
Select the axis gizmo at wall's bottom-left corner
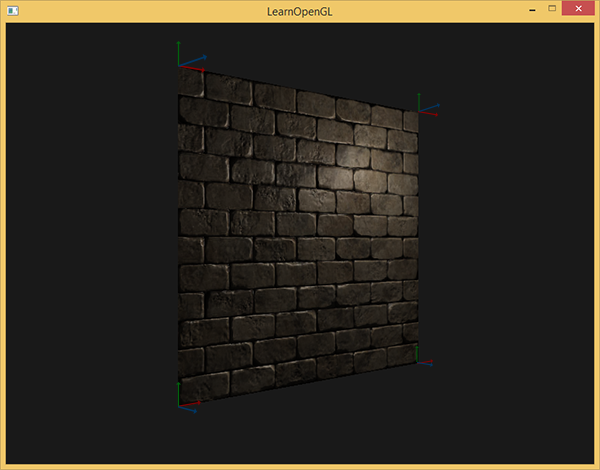[186, 400]
